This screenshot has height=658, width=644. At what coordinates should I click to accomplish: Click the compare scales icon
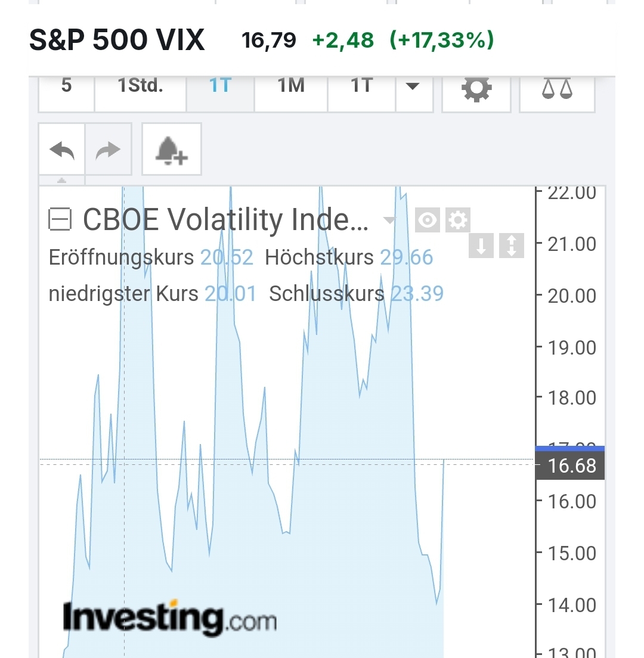(557, 90)
